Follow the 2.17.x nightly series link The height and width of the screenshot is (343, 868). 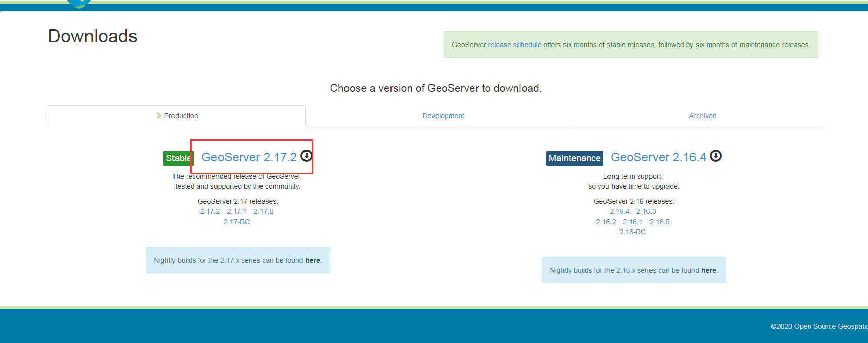pos(230,260)
